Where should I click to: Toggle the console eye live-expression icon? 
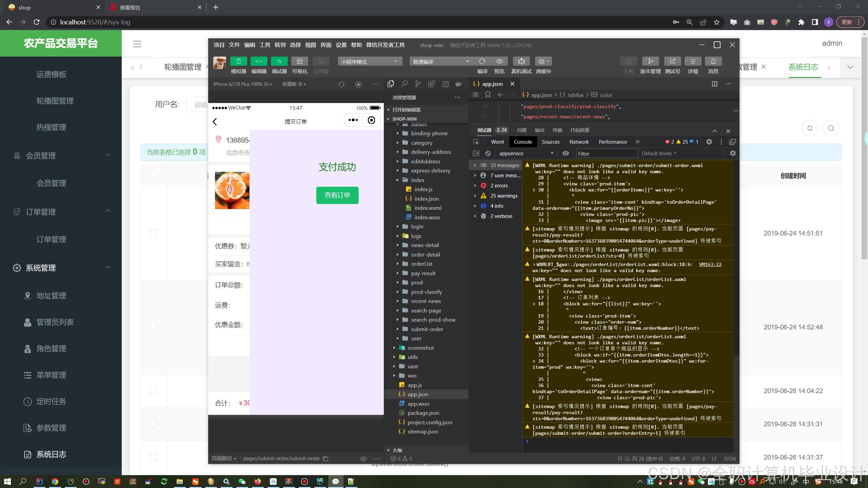tap(566, 153)
